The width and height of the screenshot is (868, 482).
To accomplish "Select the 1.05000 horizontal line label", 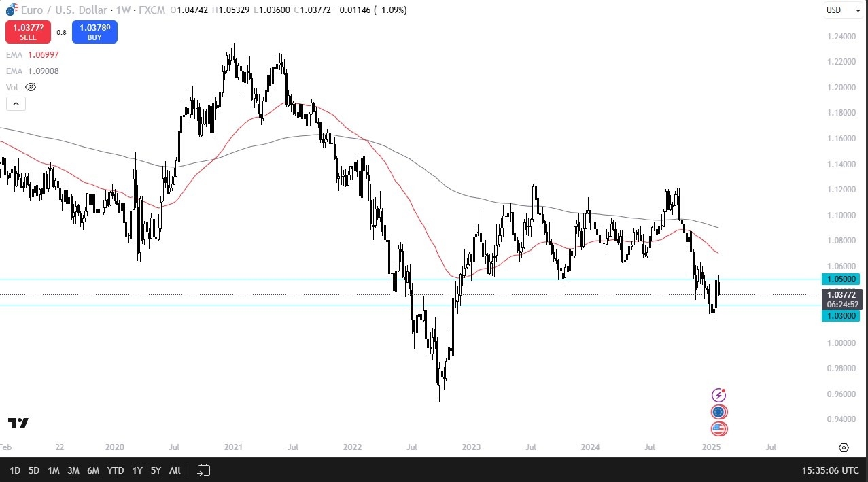I will click(x=840, y=279).
